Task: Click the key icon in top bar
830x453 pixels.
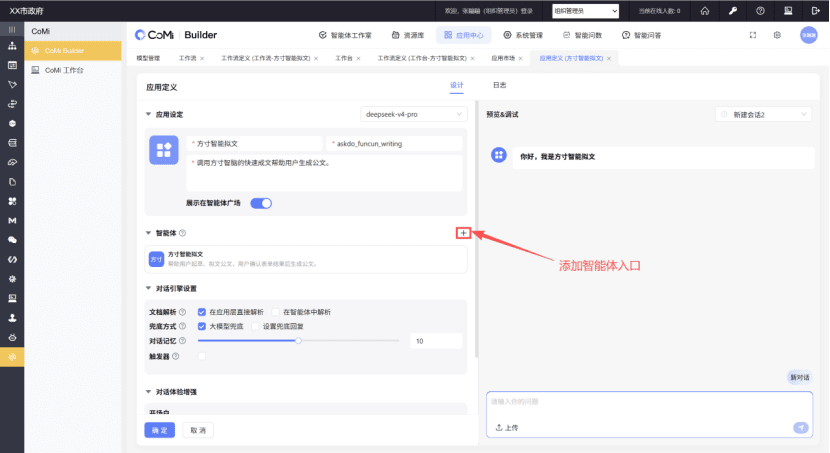Action: [x=733, y=11]
